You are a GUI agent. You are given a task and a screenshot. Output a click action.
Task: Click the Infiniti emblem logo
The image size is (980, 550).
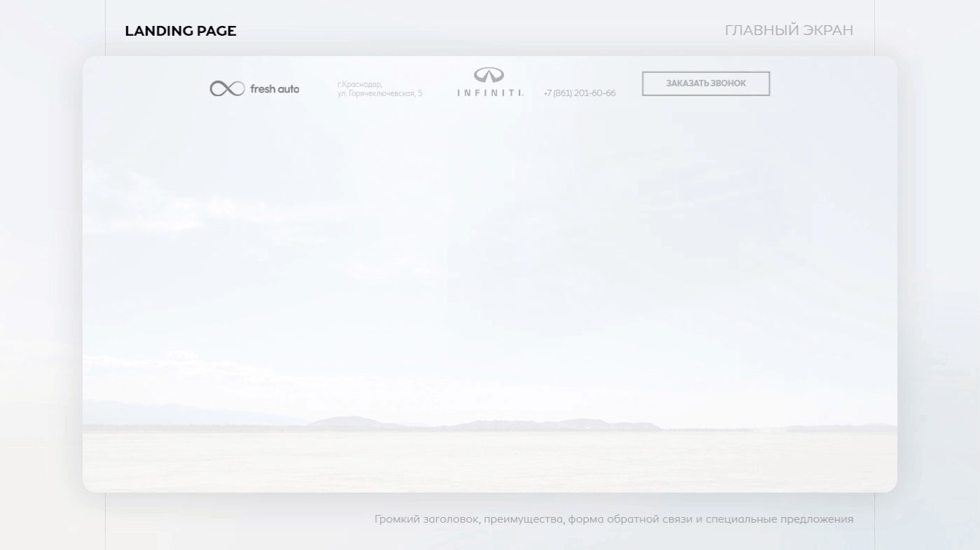tap(489, 75)
